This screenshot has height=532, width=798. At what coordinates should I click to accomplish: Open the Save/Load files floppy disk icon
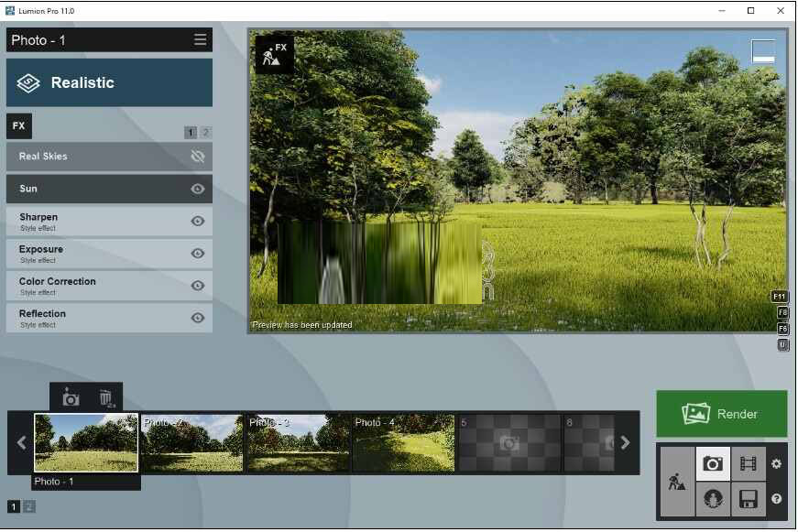point(748,500)
